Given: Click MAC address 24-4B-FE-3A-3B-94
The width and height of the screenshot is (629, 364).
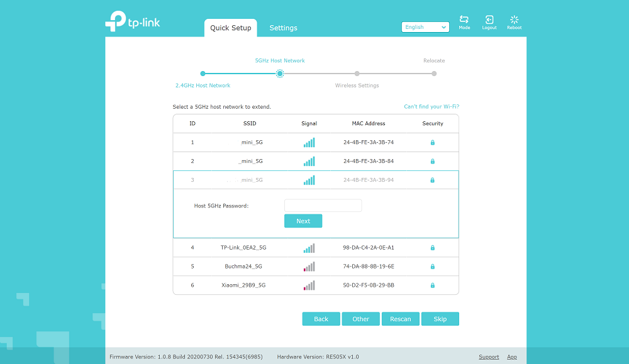Looking at the screenshot, I should click(368, 180).
